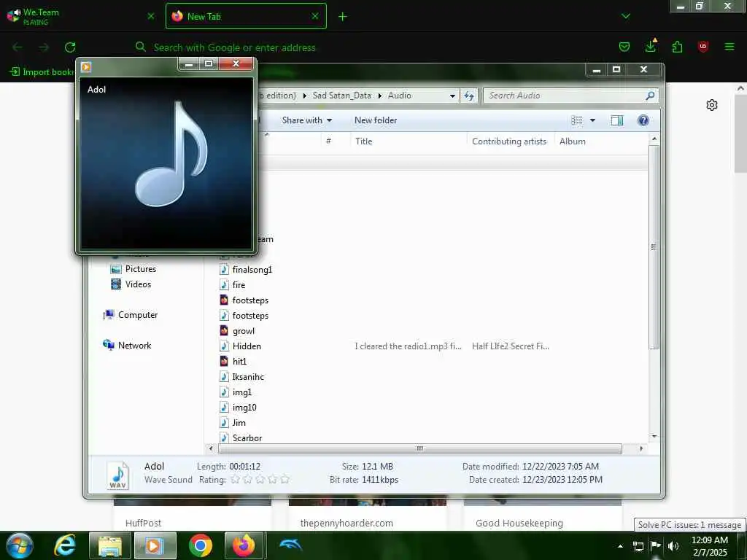
Task: Open new tab with plus button
Action: coord(343,17)
